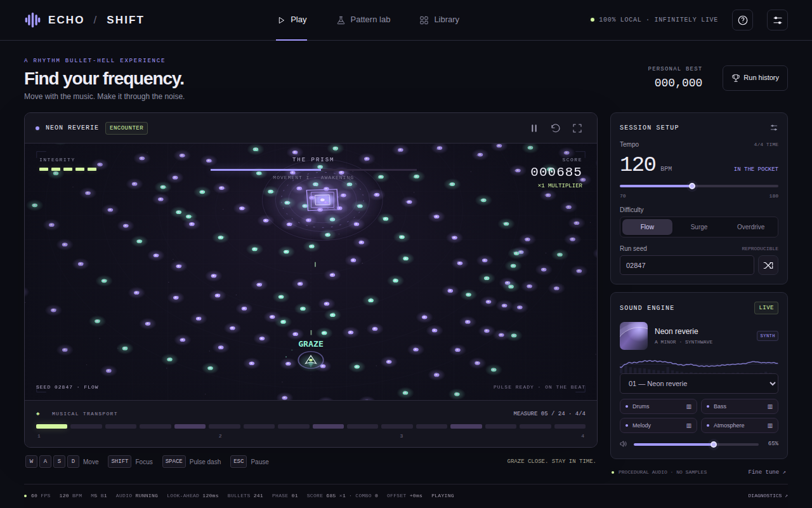The image size is (812, 508).
Task: Click the SPACE key hint
Action: click(x=174, y=462)
